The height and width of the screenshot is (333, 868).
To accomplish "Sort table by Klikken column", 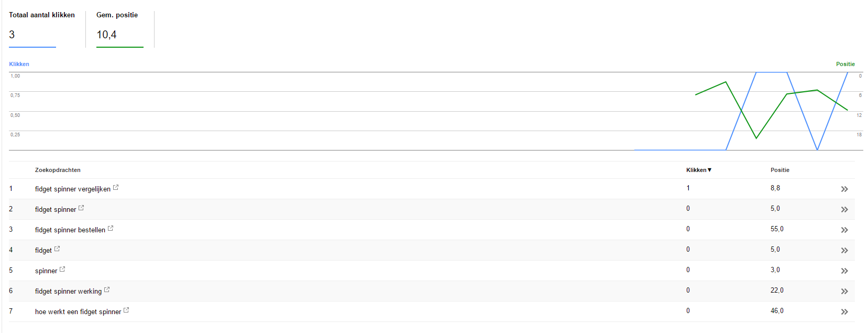I will coord(699,170).
